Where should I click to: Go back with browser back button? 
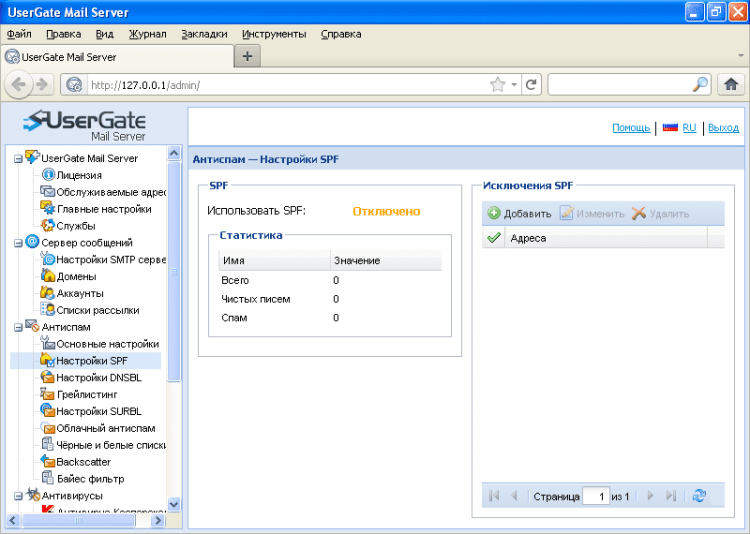pyautogui.click(x=19, y=85)
